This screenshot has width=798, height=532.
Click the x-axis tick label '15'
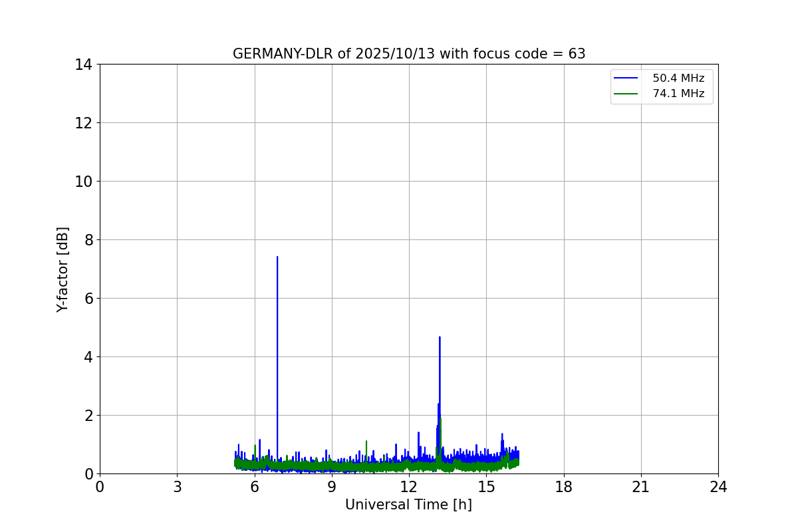click(486, 487)
